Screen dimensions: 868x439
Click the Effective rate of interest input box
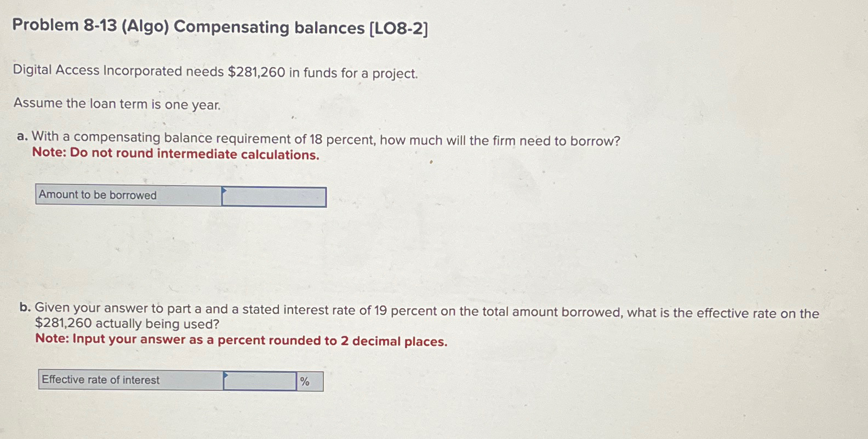[x=259, y=380]
